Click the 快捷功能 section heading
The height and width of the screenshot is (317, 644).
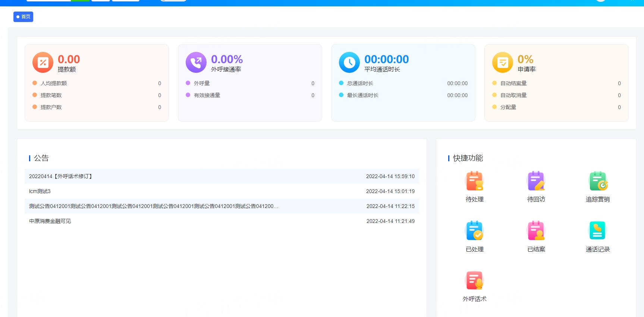pos(468,158)
